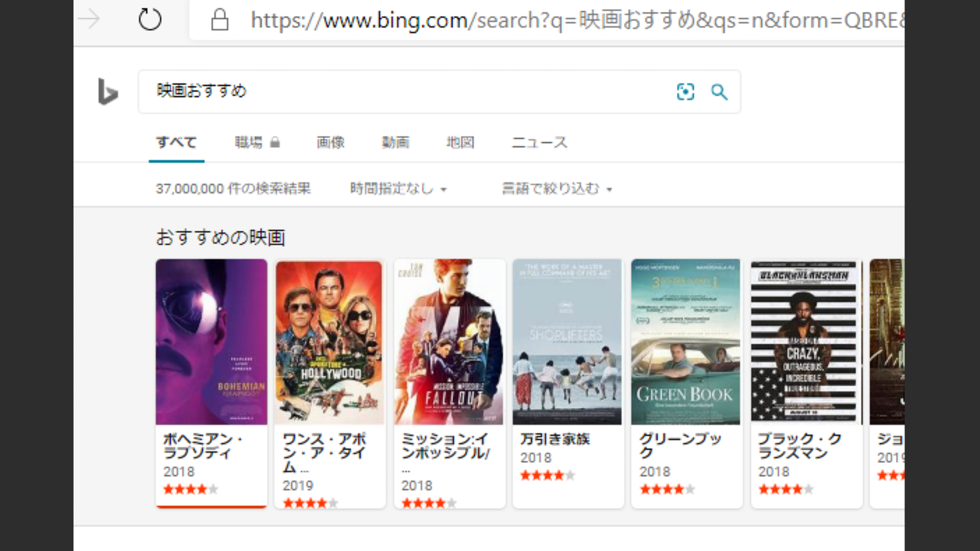Click the ワンス・アポン・ア・タイム title
Image resolution: width=980 pixels, height=551 pixels.
click(x=324, y=453)
